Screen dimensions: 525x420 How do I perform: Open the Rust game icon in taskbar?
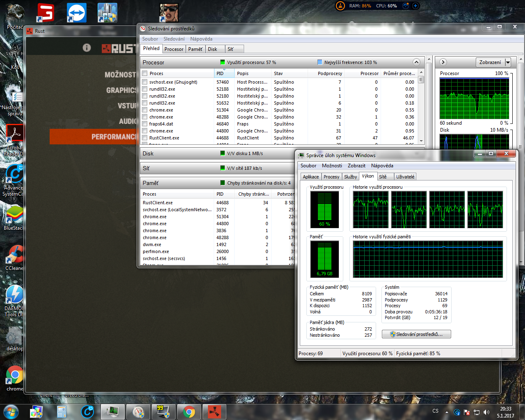pyautogui.click(x=214, y=411)
